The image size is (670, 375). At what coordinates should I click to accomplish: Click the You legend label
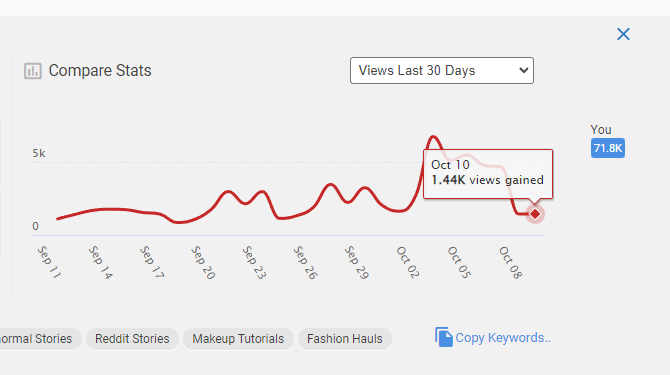tap(601, 130)
